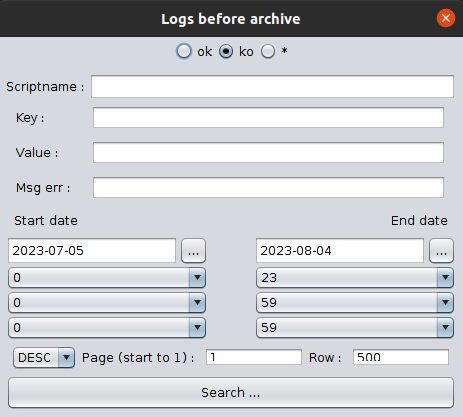
Task: Click the Search ... button
Action: point(231,393)
